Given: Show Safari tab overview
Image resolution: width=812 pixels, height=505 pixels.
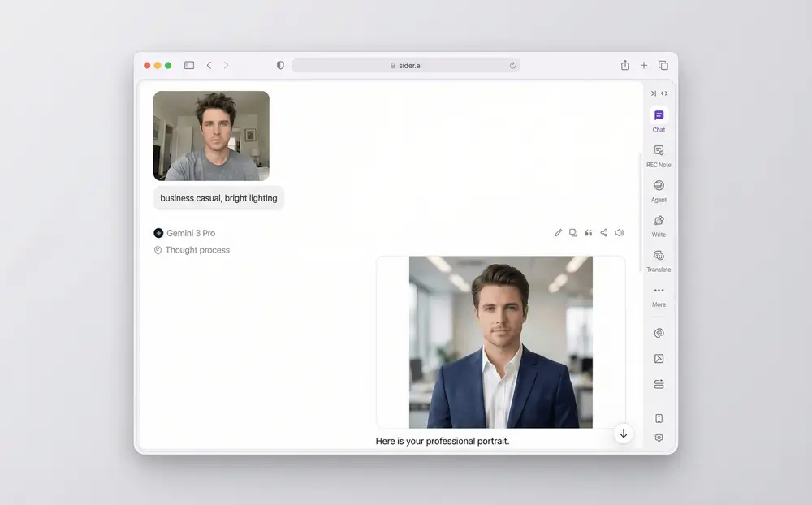Looking at the screenshot, I should (x=663, y=65).
